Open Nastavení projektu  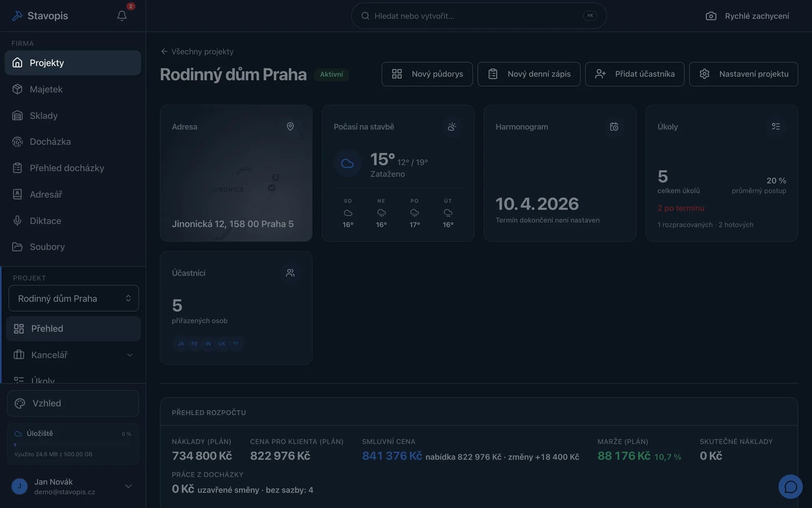coord(743,74)
